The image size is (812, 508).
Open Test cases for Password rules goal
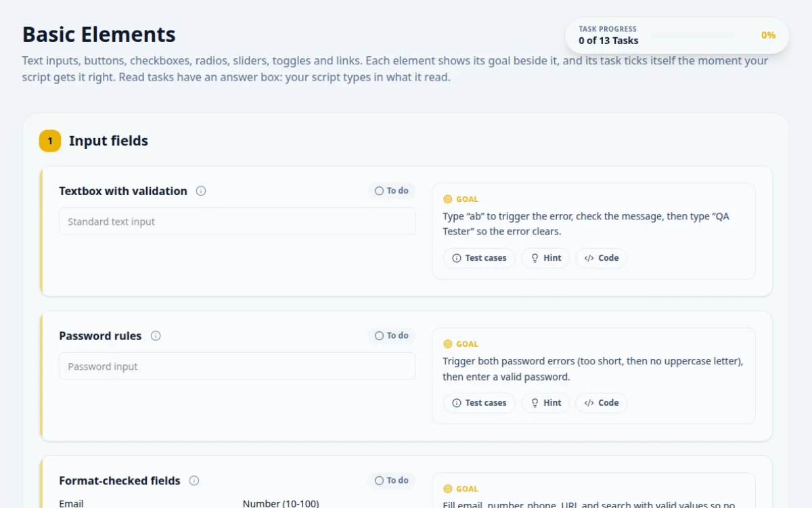tap(479, 403)
